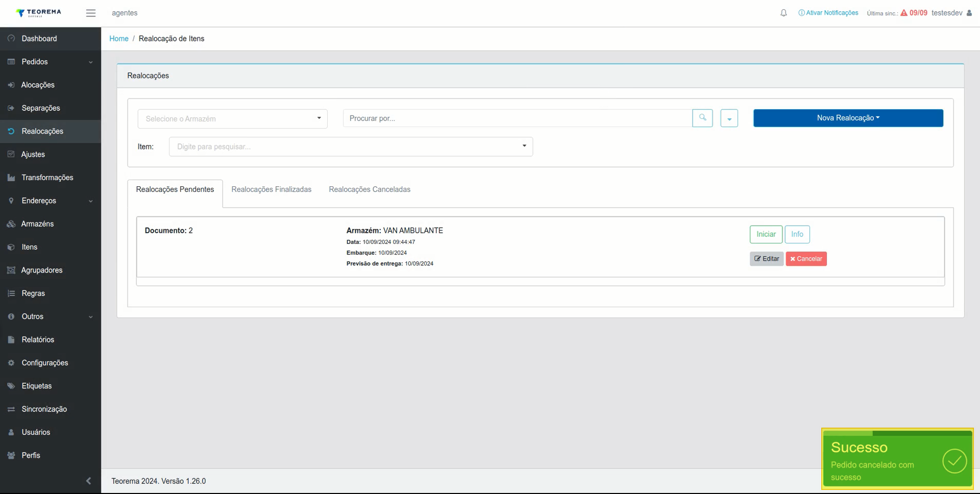Open advanced search filter dropdown arrow

pyautogui.click(x=729, y=118)
